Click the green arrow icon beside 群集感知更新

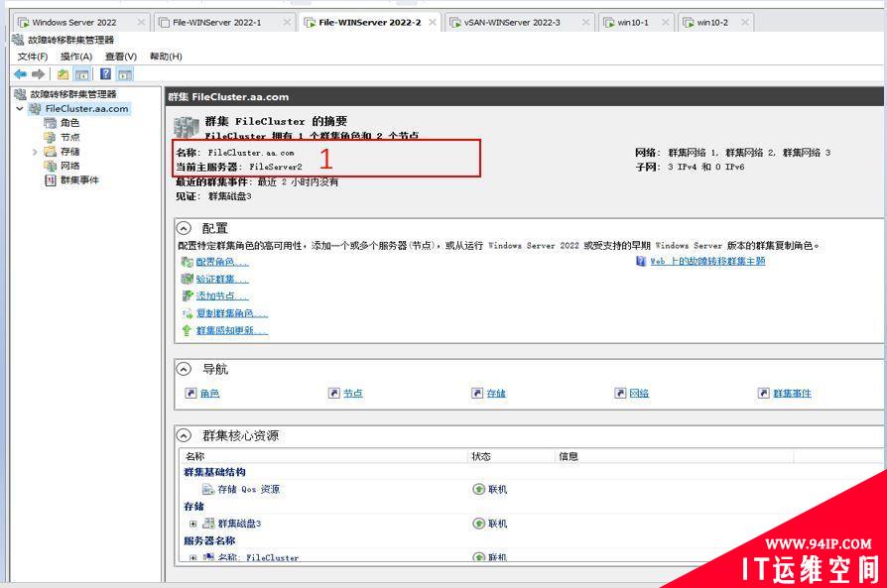tap(187, 331)
